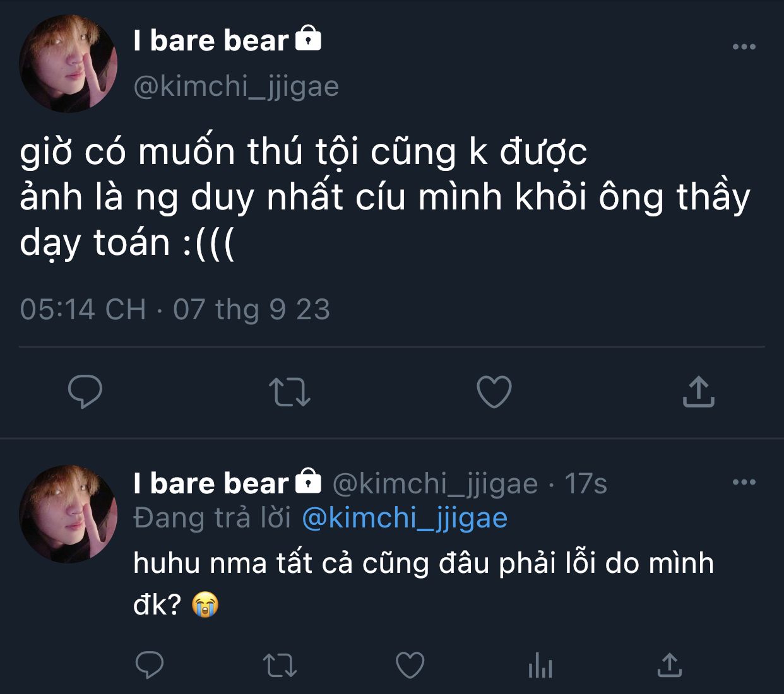Open the reply tweet text "huhu nma tất cả"
Image resolution: width=784 pixels, height=694 pixels.
pyautogui.click(x=423, y=563)
